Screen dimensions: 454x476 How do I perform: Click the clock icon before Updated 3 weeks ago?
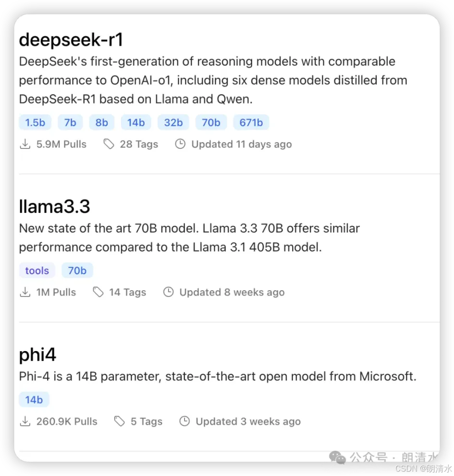click(x=184, y=421)
